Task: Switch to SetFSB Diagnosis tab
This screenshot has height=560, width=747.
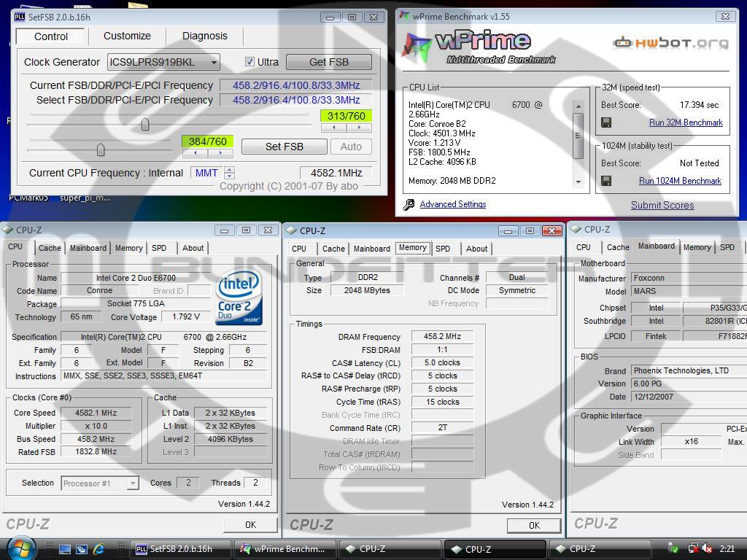Action: [x=205, y=36]
